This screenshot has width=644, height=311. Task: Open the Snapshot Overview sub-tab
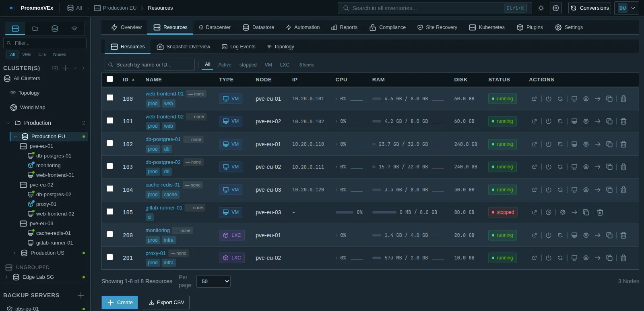184,47
